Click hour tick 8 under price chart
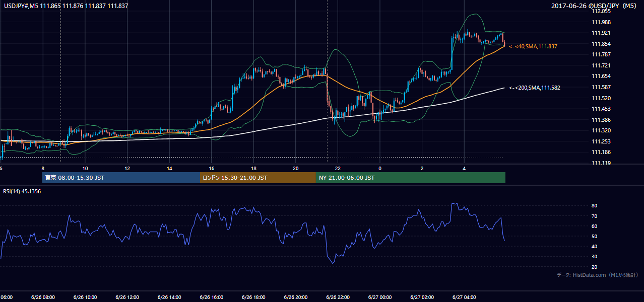Image resolution: width=644 pixels, height=302 pixels. tap(43, 168)
